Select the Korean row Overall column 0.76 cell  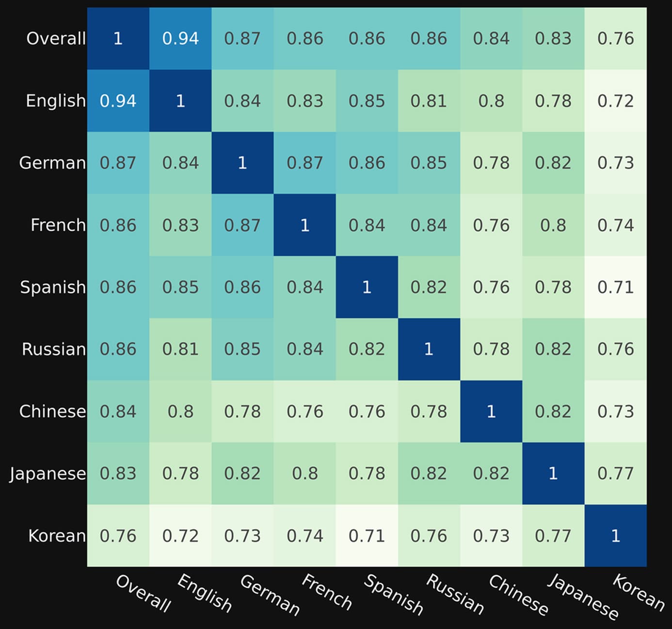pos(118,535)
